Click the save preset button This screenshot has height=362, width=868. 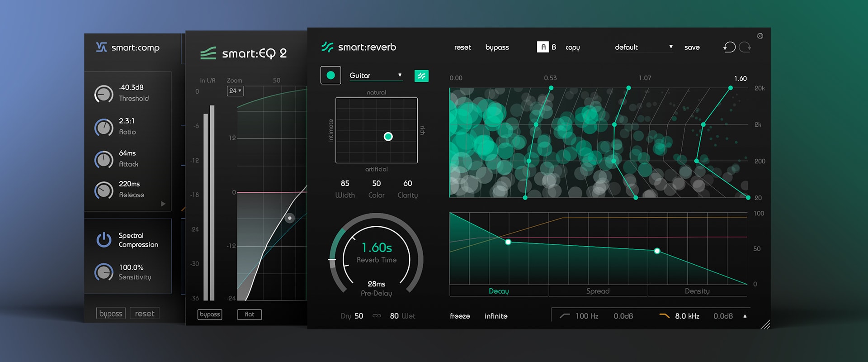(692, 47)
